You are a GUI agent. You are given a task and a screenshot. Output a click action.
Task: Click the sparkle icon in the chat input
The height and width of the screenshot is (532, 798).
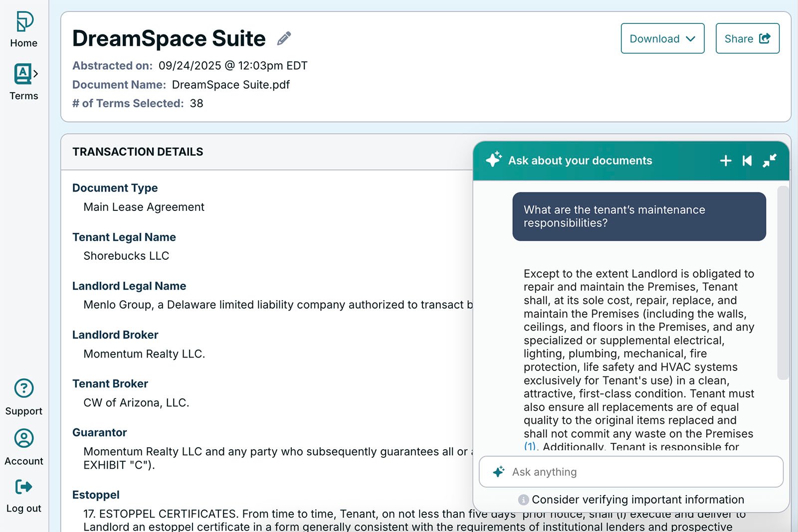[x=498, y=471]
